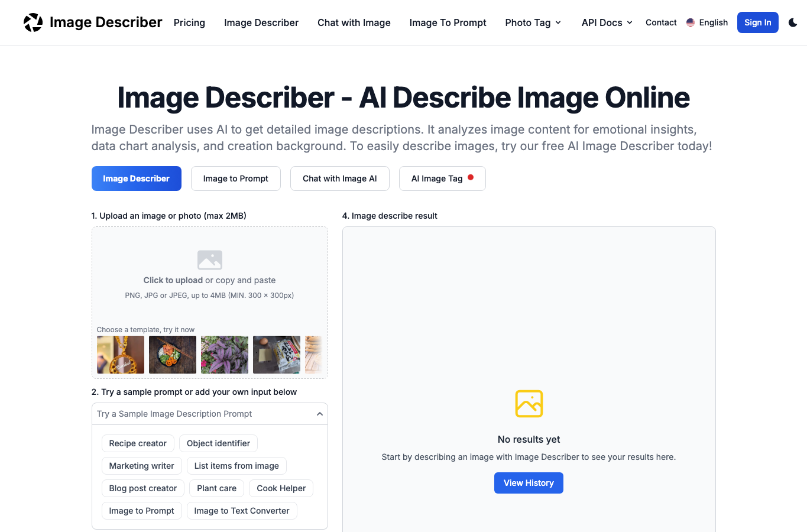Click 'PNG, JPG or JPEG, up to 4MB' text

pos(209,295)
